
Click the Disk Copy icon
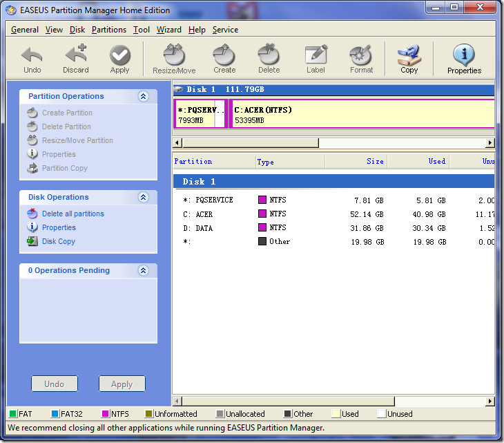pyautogui.click(x=32, y=241)
